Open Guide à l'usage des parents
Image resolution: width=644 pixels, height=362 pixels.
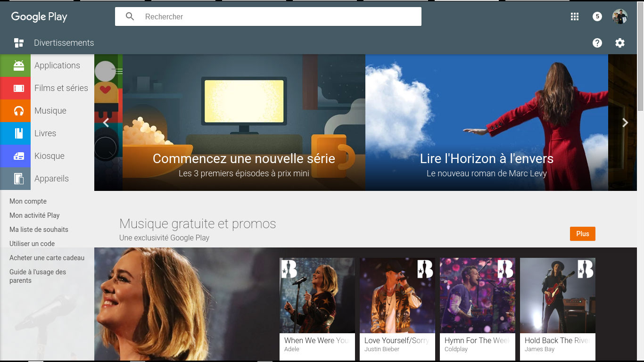click(38, 276)
